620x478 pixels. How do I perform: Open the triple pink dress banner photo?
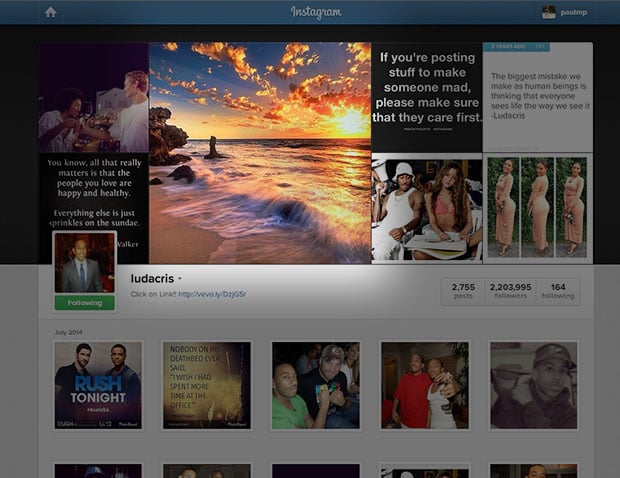pos(538,208)
